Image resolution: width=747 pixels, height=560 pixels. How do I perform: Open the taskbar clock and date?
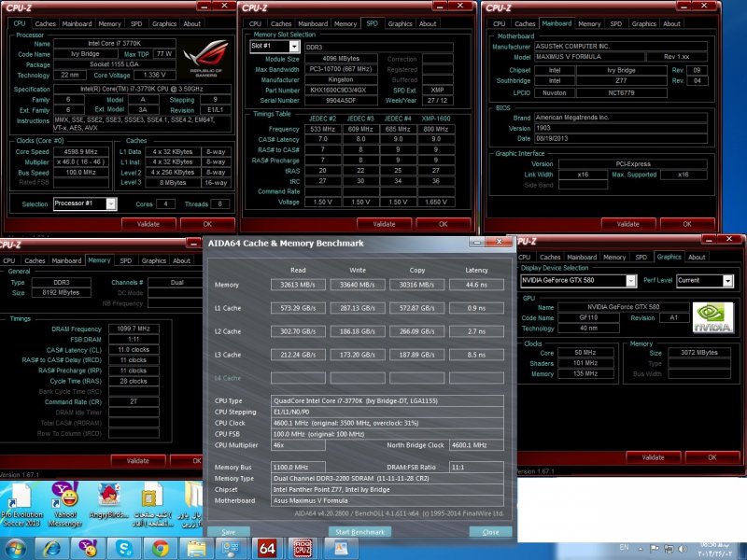pos(714,549)
